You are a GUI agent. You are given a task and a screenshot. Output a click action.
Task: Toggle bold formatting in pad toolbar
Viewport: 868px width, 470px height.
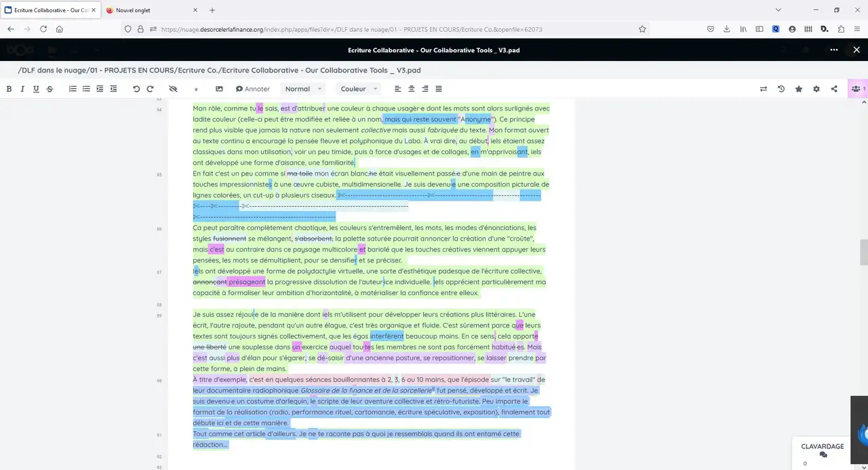pyautogui.click(x=9, y=89)
